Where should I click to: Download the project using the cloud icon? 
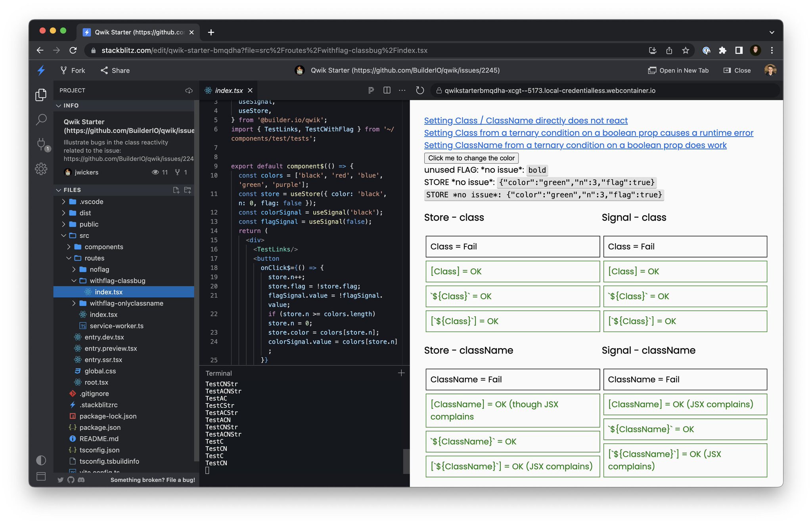(x=188, y=91)
